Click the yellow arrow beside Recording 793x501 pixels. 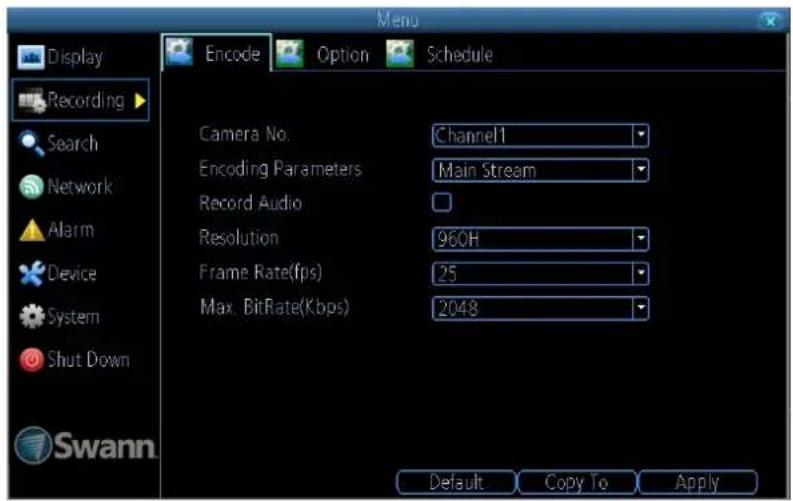tap(140, 101)
